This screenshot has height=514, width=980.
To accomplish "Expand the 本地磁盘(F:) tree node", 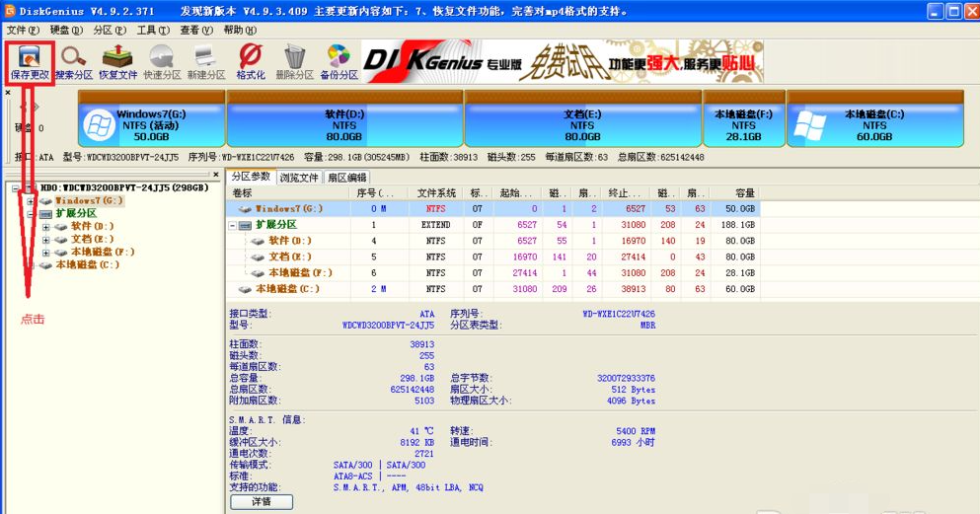I will click(x=45, y=253).
